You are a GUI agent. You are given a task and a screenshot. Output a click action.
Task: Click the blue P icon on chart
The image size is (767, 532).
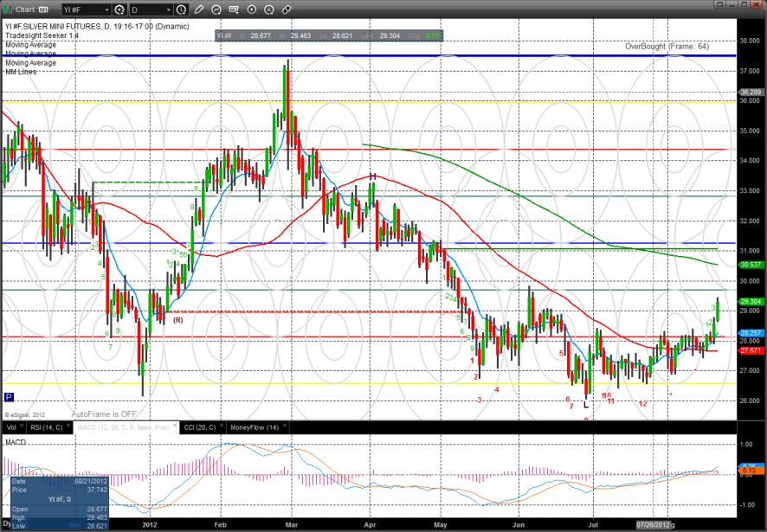pyautogui.click(x=9, y=397)
